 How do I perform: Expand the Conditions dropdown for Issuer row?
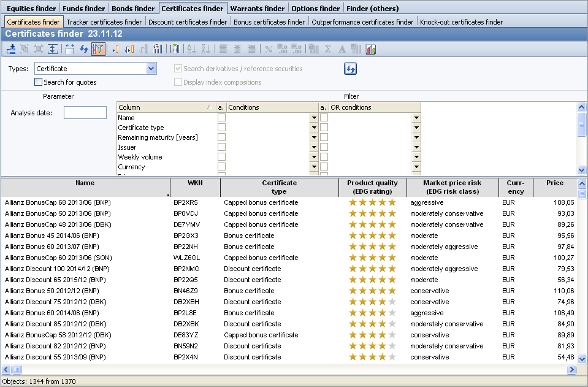tap(314, 147)
